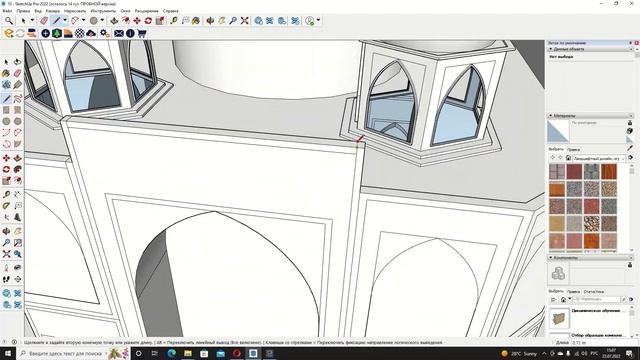Choose the Freehand tool in left toolbar
This screenshot has height=360, width=640.
coord(18,98)
